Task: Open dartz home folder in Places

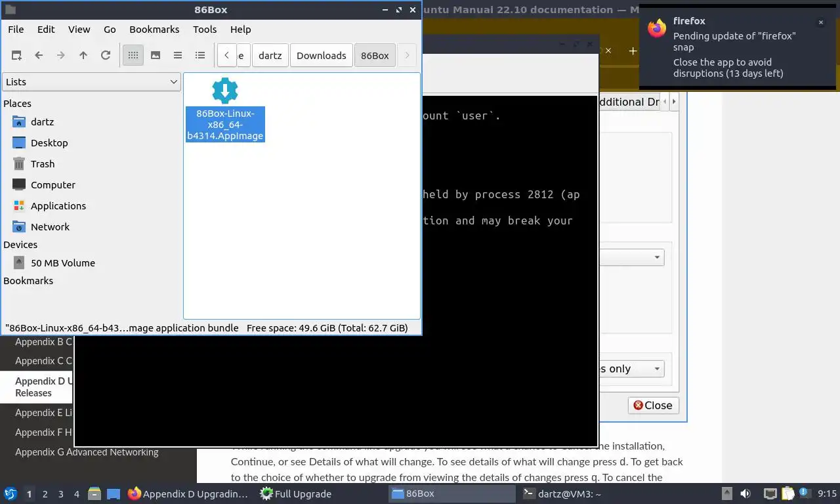Action: click(x=42, y=122)
